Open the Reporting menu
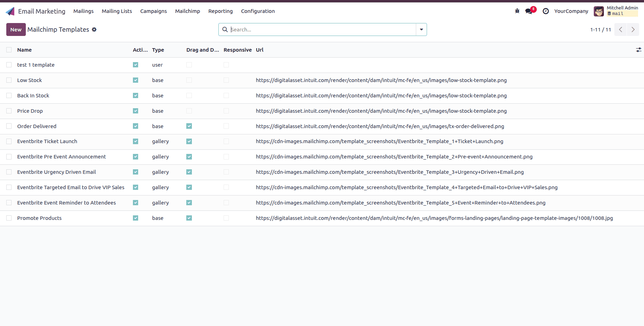This screenshot has width=644, height=326. (x=220, y=11)
